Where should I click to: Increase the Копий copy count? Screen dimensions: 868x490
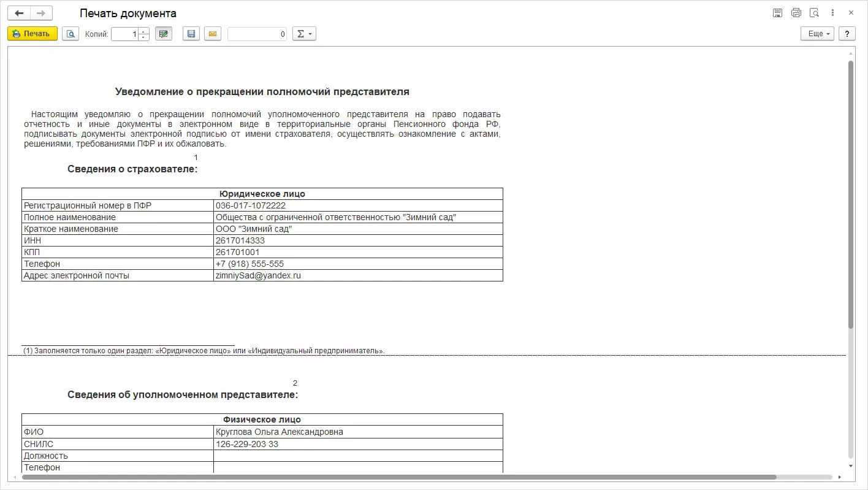click(143, 31)
